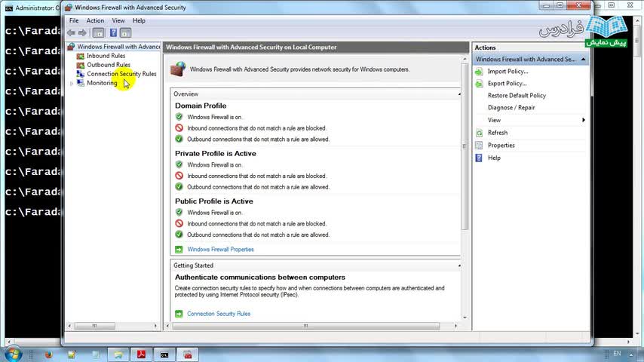Toggle the show/hide action pane toolbar icon

point(126,33)
